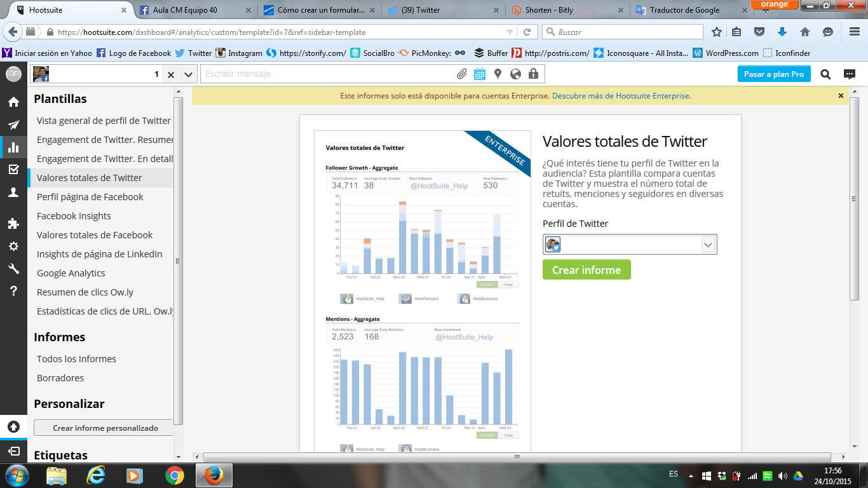Screen dimensions: 868x488
Task: Open search with the magnifying glass icon
Action: [825, 74]
